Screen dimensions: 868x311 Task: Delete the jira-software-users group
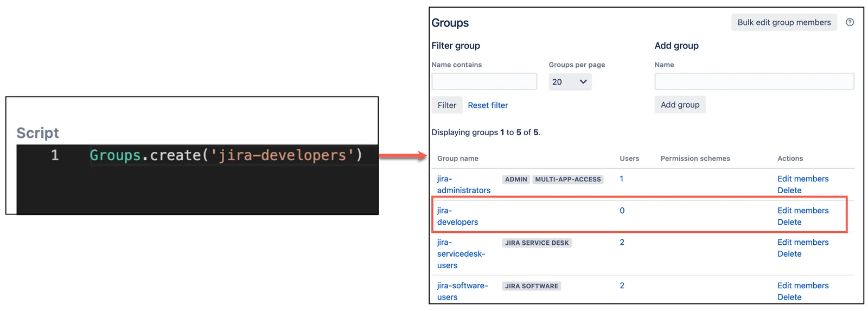point(789,297)
